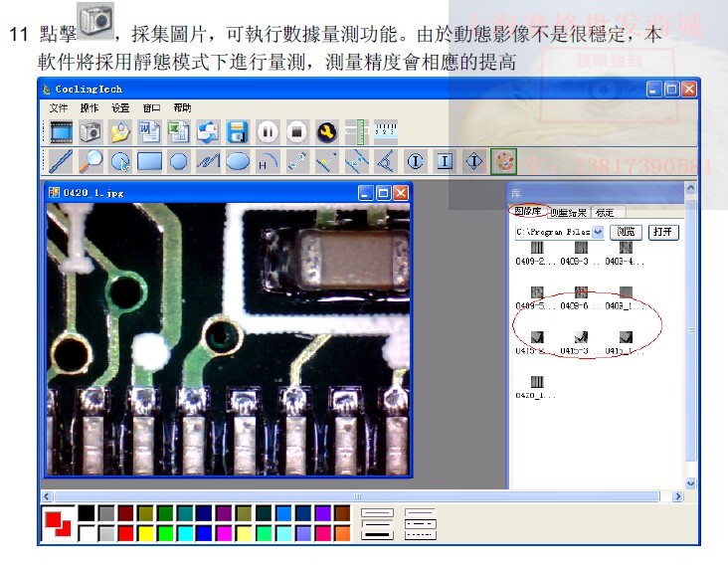Open the 设置 menu
The image size is (728, 567).
[120, 107]
